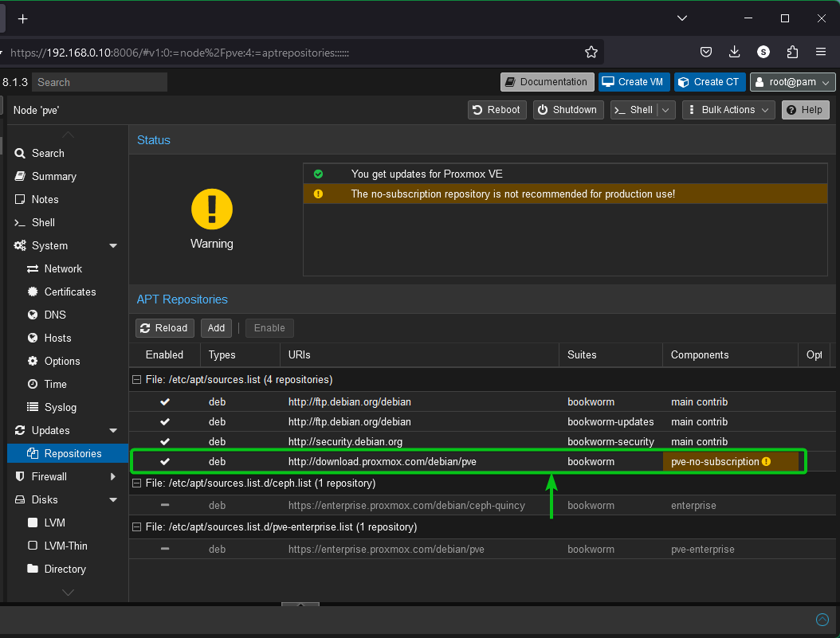Sort by the Components column header

pos(730,355)
